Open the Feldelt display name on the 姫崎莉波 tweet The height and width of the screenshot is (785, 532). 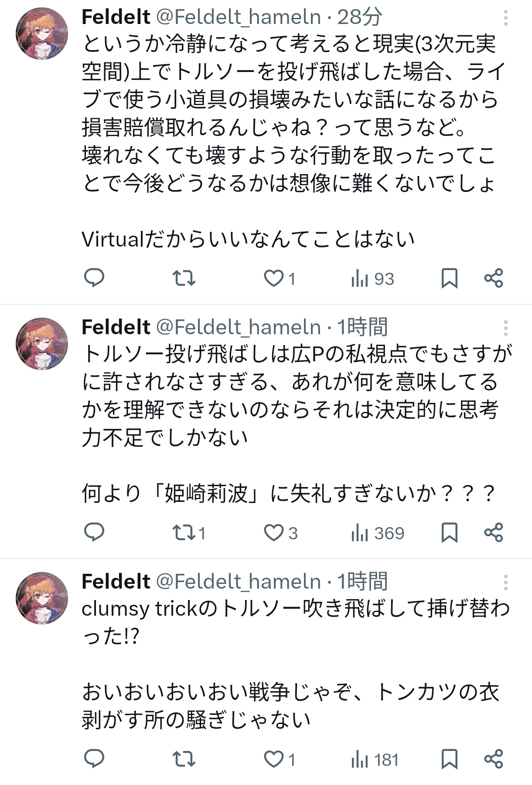(116, 327)
